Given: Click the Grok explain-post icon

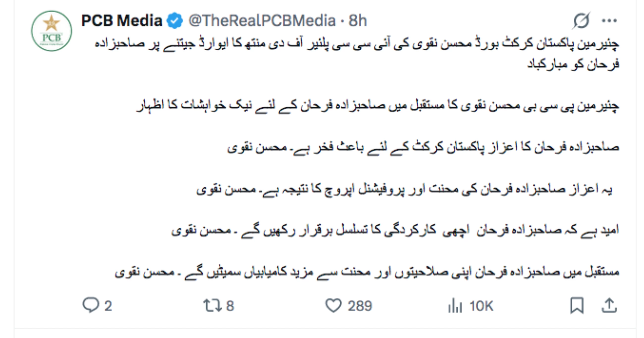Looking at the screenshot, I should (581, 21).
